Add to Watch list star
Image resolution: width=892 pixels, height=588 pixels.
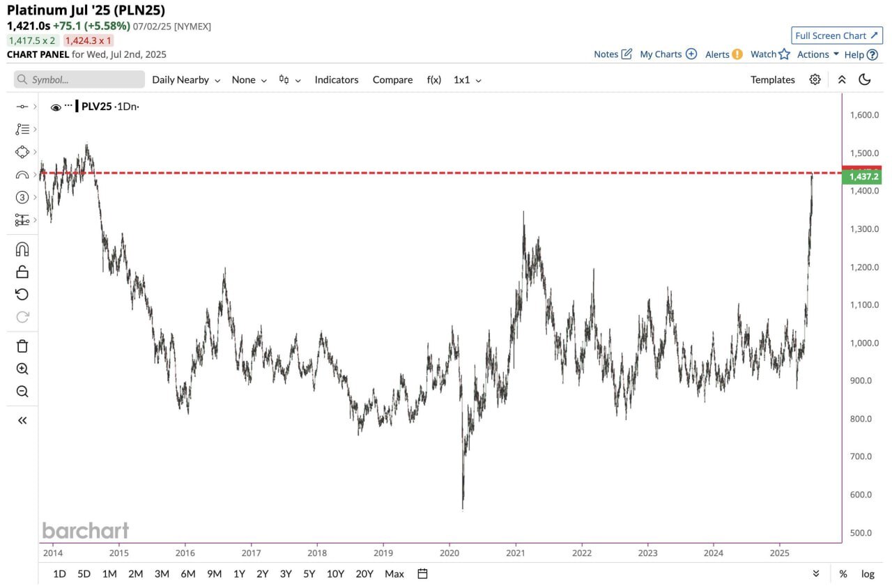pyautogui.click(x=770, y=54)
